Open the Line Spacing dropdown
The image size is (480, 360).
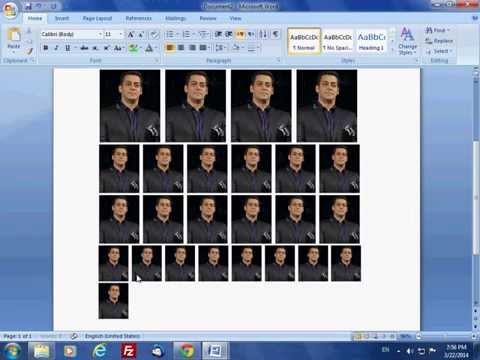pos(219,48)
